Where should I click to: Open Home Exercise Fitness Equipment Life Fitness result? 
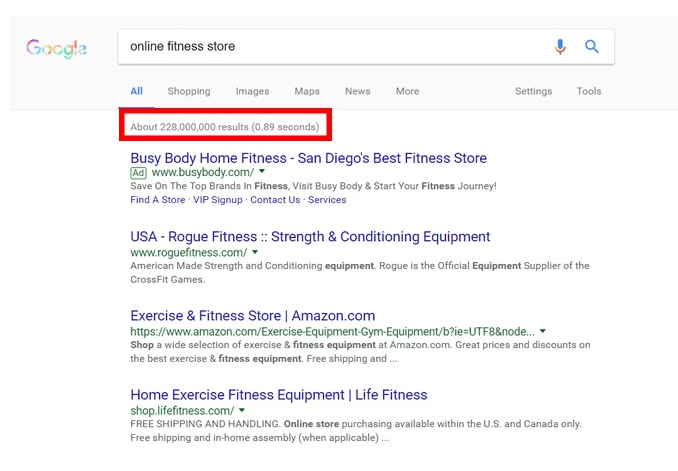click(279, 395)
